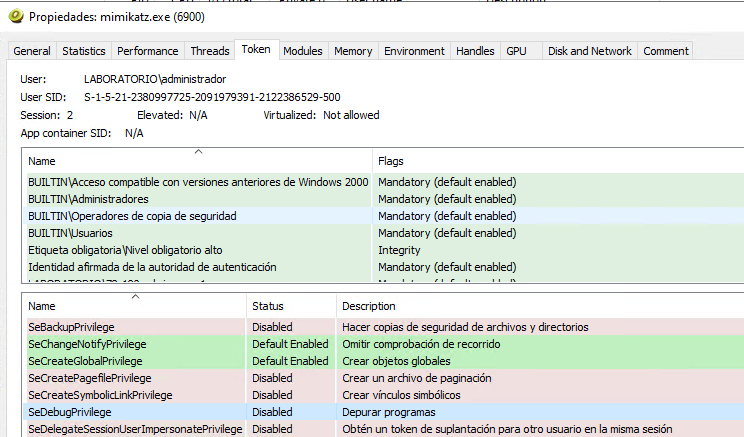
Task: Switch to Disk and Network tab
Action: [590, 51]
